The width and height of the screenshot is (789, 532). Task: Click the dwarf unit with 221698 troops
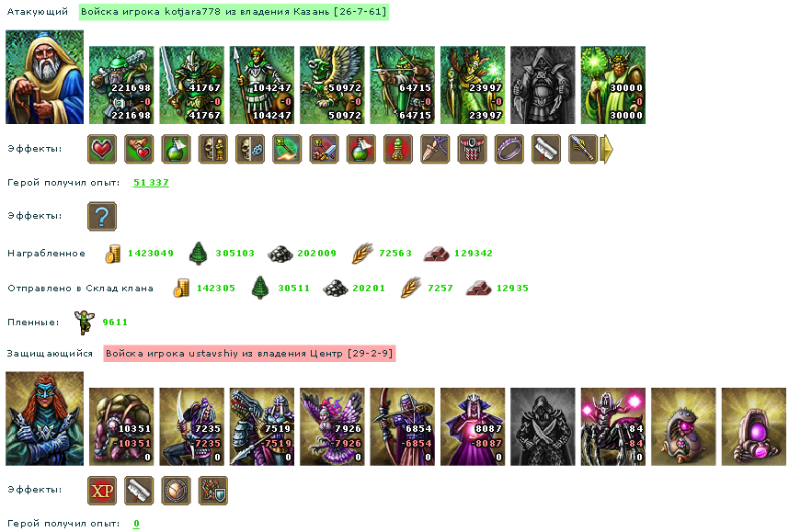tap(121, 85)
